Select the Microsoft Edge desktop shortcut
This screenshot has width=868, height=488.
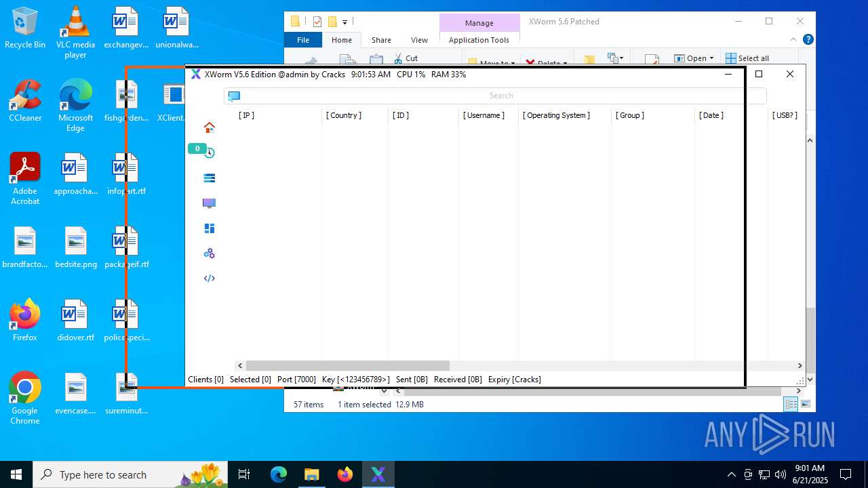pyautogui.click(x=75, y=105)
